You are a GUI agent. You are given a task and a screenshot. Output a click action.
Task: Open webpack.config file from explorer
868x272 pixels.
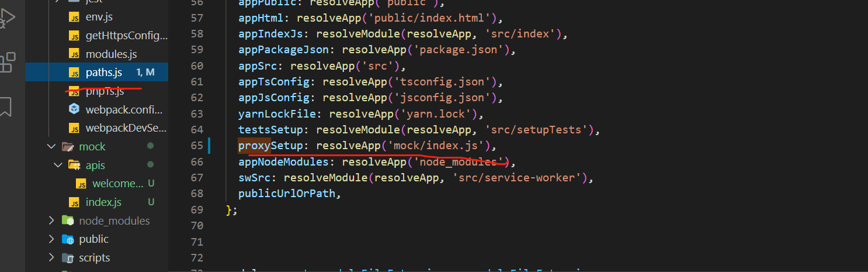[x=124, y=109]
